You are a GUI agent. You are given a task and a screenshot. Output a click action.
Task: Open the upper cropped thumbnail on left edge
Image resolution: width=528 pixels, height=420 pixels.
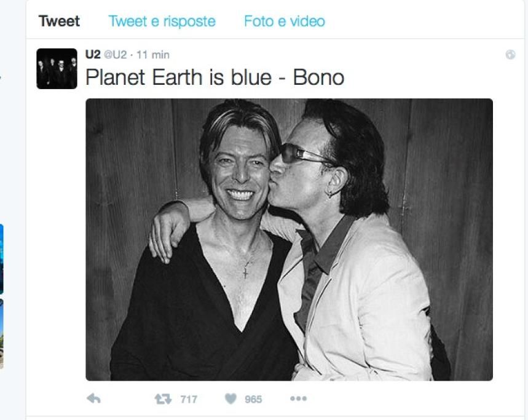(1, 258)
